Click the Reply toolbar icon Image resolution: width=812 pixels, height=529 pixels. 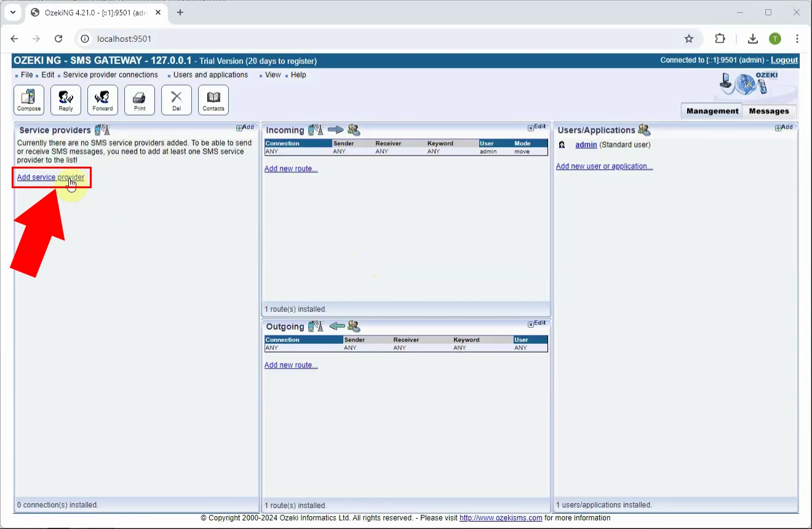66,100
